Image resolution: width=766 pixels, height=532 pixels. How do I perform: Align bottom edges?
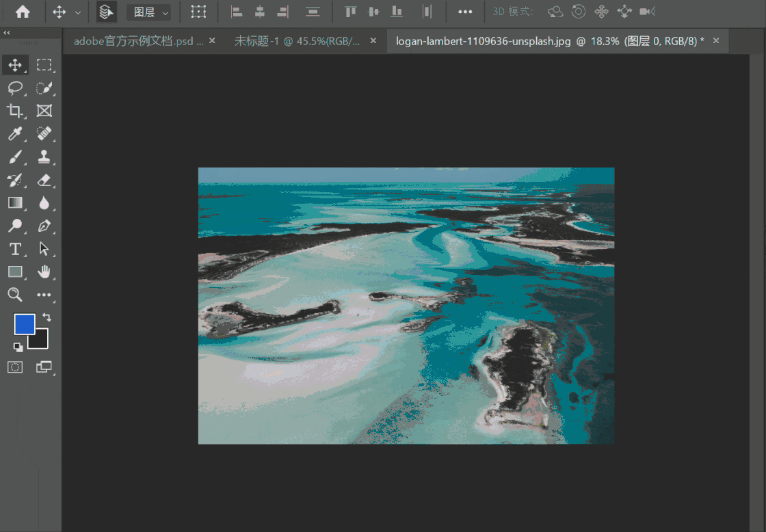point(397,12)
